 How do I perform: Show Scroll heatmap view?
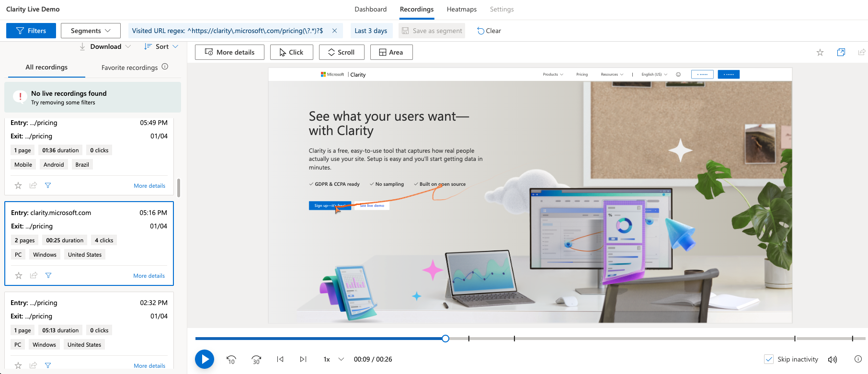pyautogui.click(x=342, y=52)
